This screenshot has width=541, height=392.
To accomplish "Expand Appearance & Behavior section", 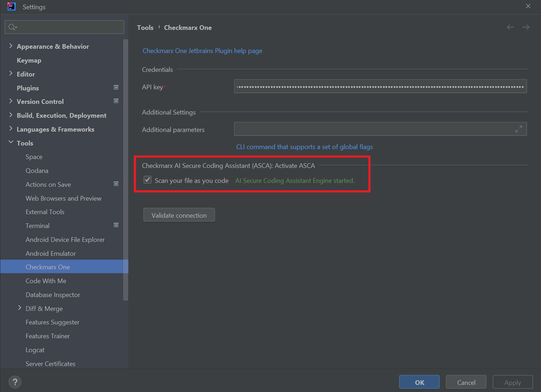I will [11, 46].
